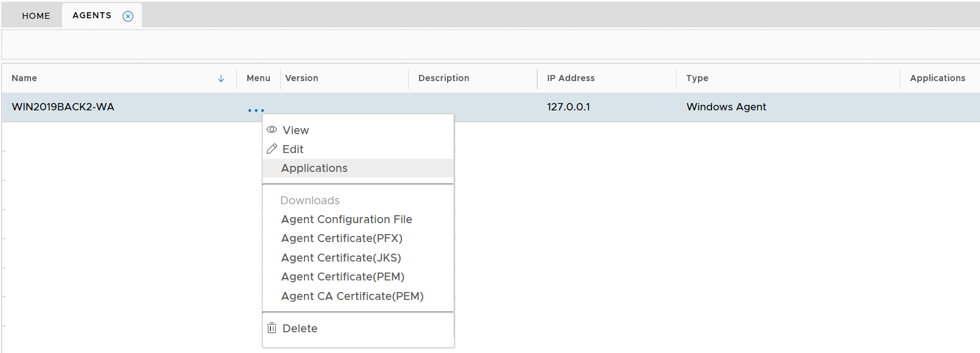Open the three-dot row menu
This screenshot has height=353, width=980.
tap(256, 110)
